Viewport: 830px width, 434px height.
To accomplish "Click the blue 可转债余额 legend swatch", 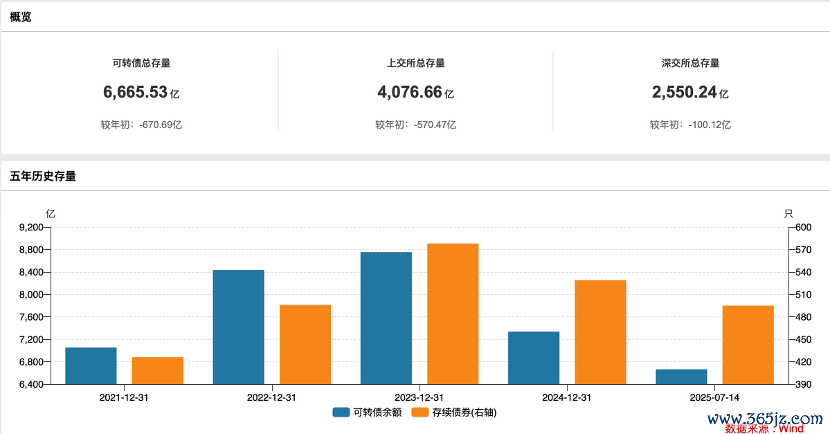I will tap(341, 412).
